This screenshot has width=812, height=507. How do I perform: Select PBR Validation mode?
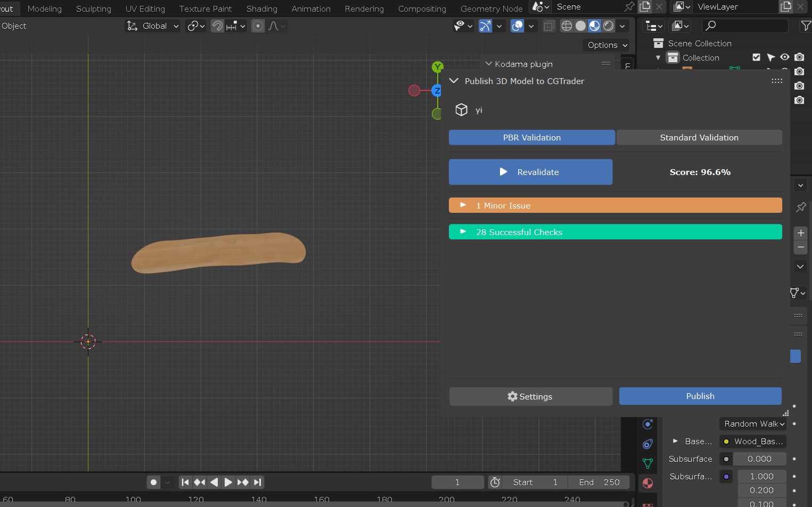click(x=532, y=138)
